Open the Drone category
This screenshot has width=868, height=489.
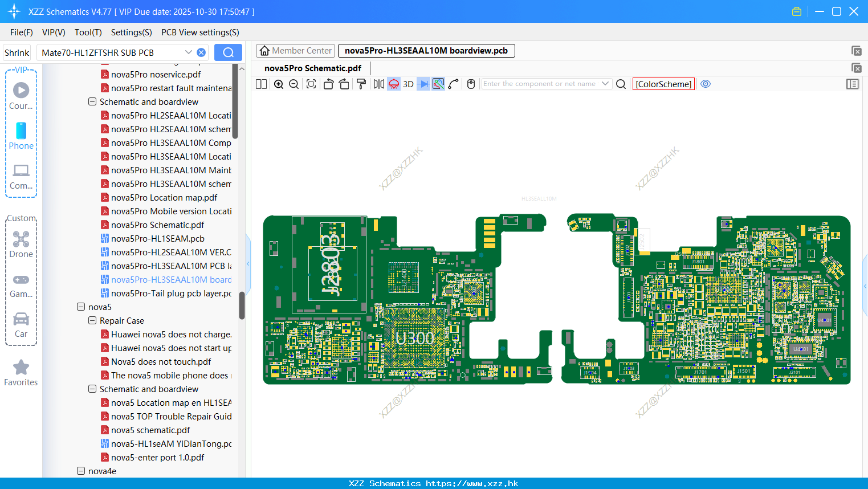(x=21, y=244)
